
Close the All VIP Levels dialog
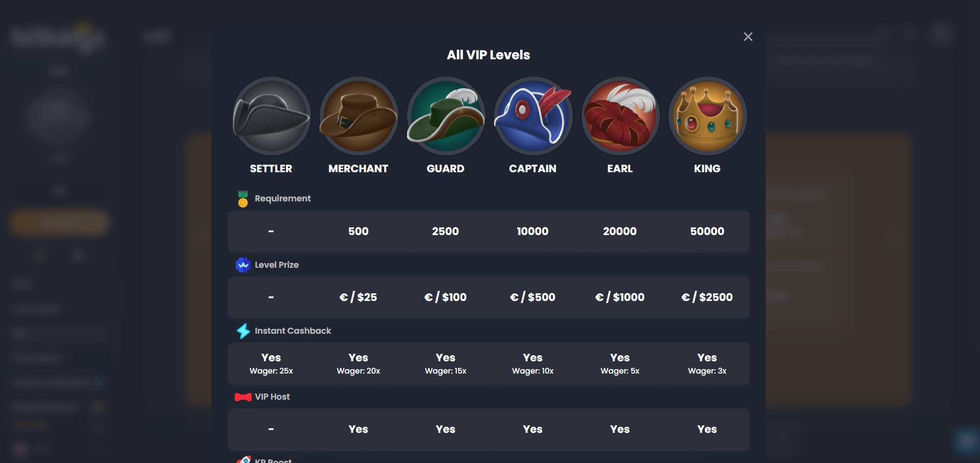point(748,37)
